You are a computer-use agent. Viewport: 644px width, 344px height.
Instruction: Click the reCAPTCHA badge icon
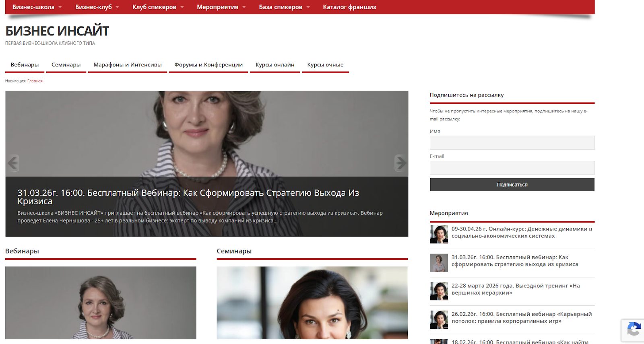click(x=633, y=330)
